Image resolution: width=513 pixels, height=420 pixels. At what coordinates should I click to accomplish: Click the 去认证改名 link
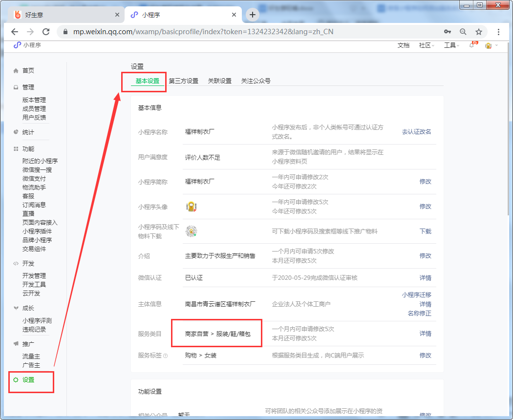(x=416, y=132)
